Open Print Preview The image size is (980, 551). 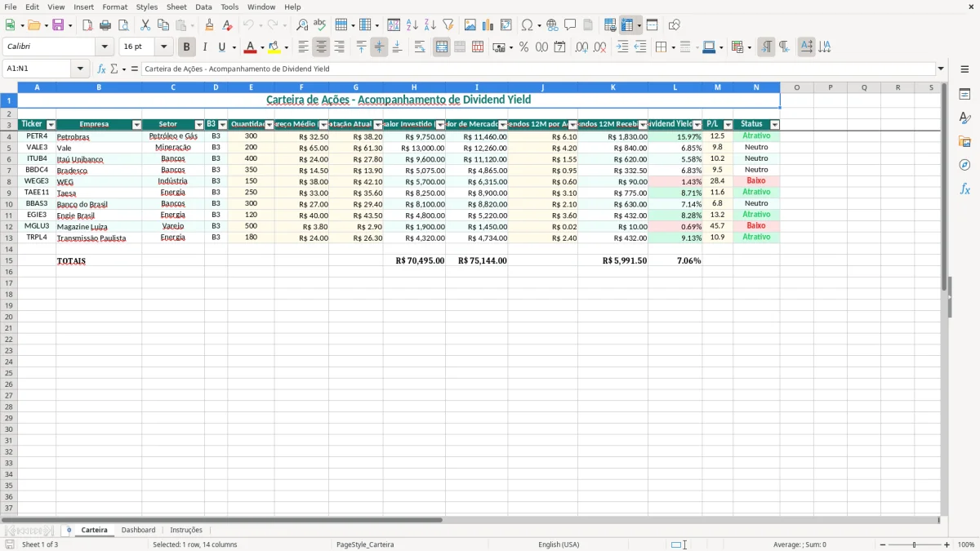122,25
